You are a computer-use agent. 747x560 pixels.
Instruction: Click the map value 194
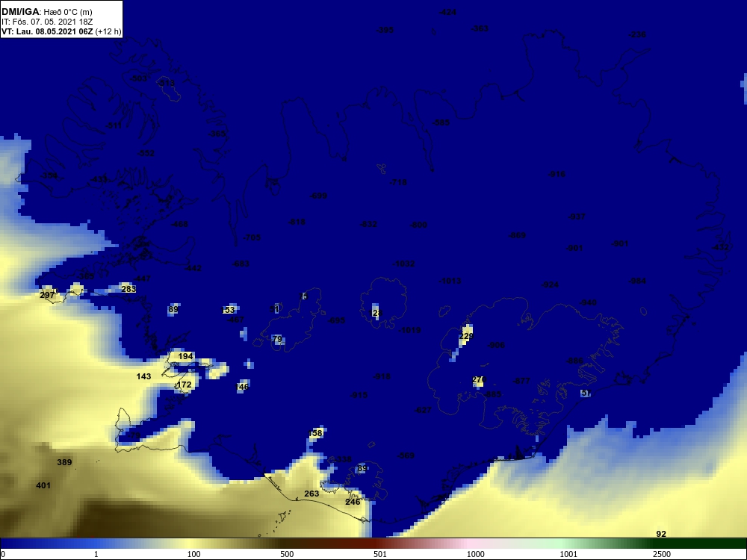click(x=186, y=356)
